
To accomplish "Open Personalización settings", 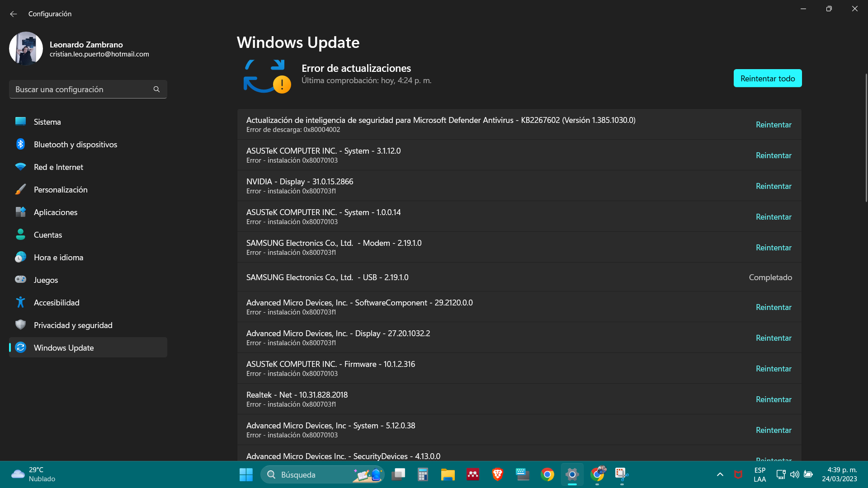I will (x=88, y=190).
